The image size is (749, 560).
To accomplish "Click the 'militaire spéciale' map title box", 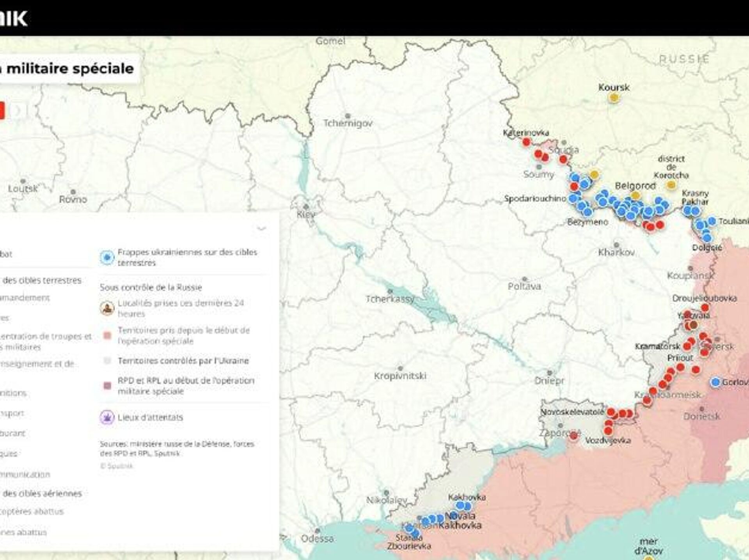I will click(x=69, y=69).
